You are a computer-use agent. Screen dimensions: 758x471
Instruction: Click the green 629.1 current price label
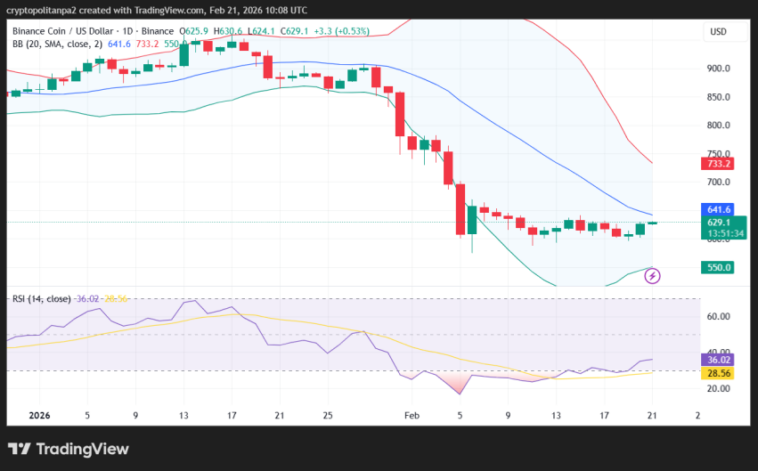tap(721, 222)
